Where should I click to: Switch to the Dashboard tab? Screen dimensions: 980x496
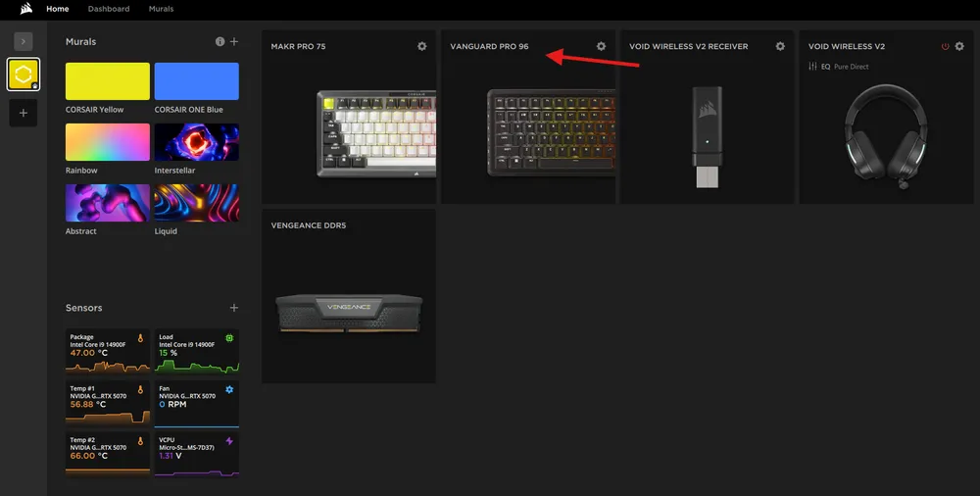tap(109, 9)
